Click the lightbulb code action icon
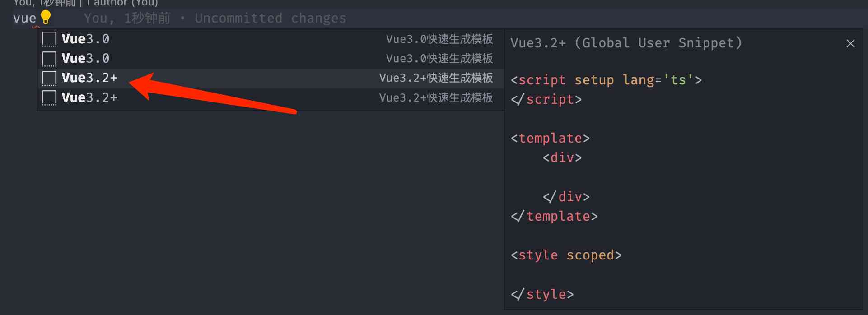This screenshot has height=315, width=868. (x=46, y=17)
